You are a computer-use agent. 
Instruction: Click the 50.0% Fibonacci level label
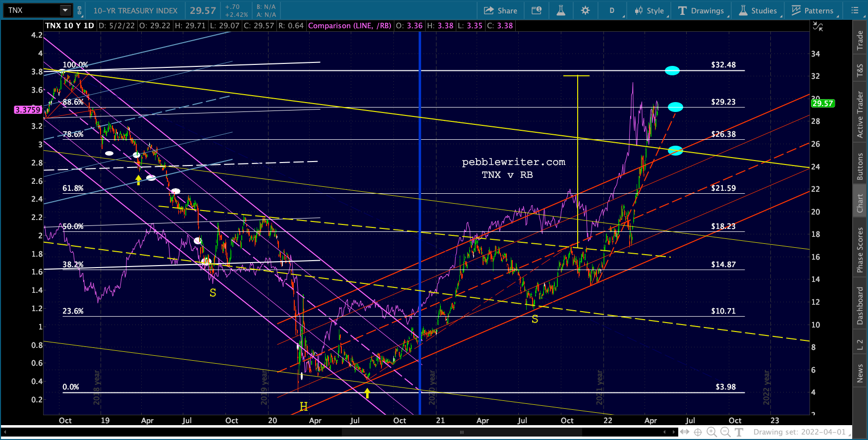pyautogui.click(x=73, y=226)
